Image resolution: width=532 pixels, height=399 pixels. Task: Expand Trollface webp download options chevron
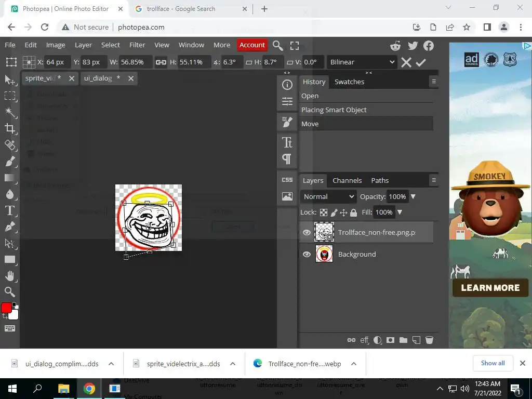[x=353, y=364]
